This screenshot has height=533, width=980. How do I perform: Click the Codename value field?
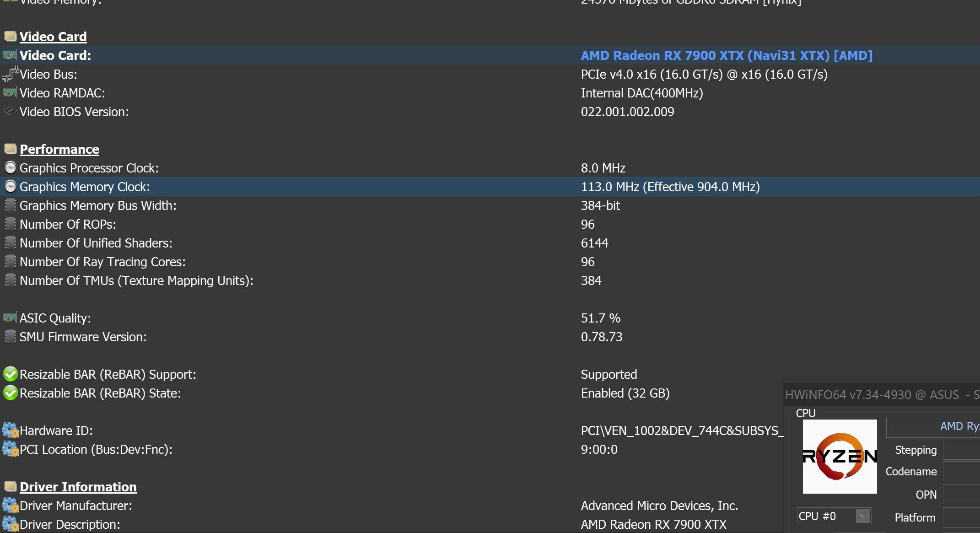pyautogui.click(x=961, y=472)
